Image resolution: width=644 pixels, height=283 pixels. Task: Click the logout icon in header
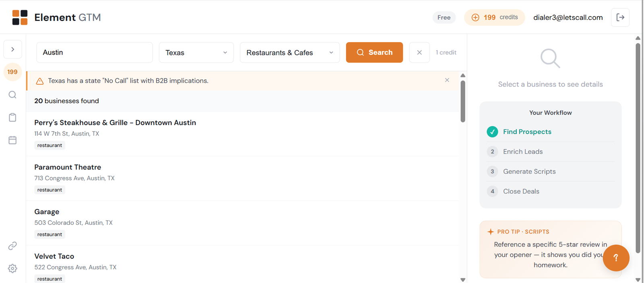coord(620,17)
